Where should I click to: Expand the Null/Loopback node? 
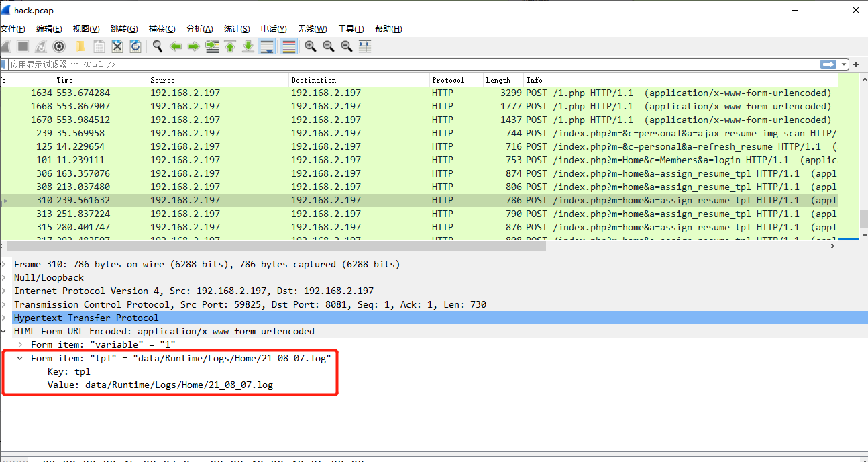(4, 277)
